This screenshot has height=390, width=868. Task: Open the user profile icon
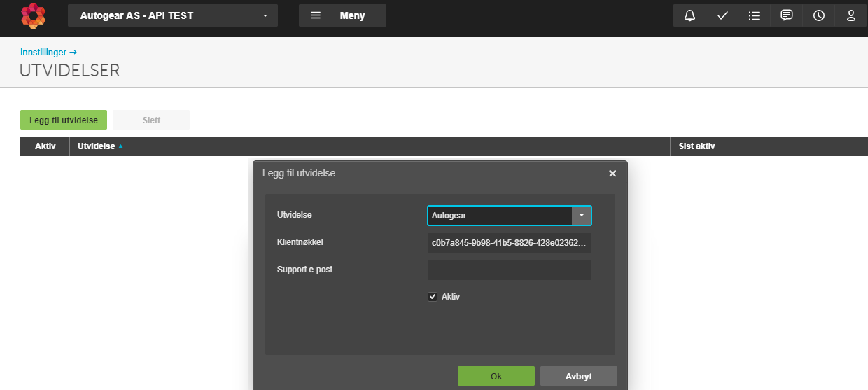click(x=850, y=15)
